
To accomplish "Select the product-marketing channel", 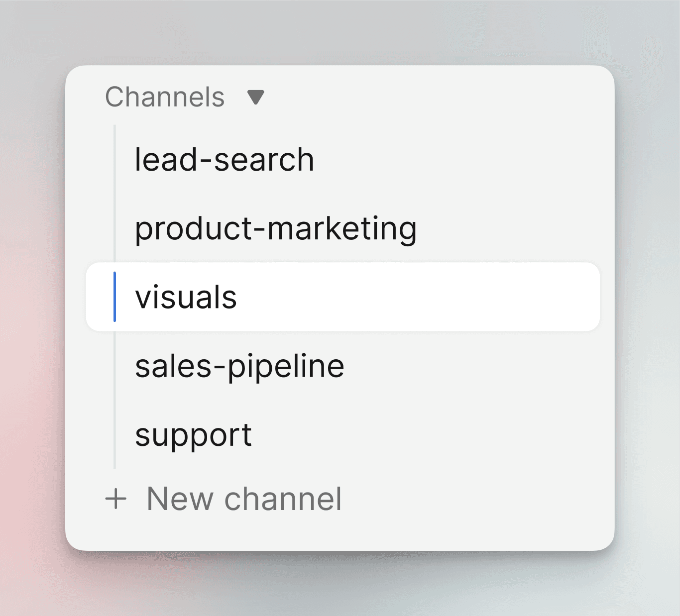I will coord(276,228).
